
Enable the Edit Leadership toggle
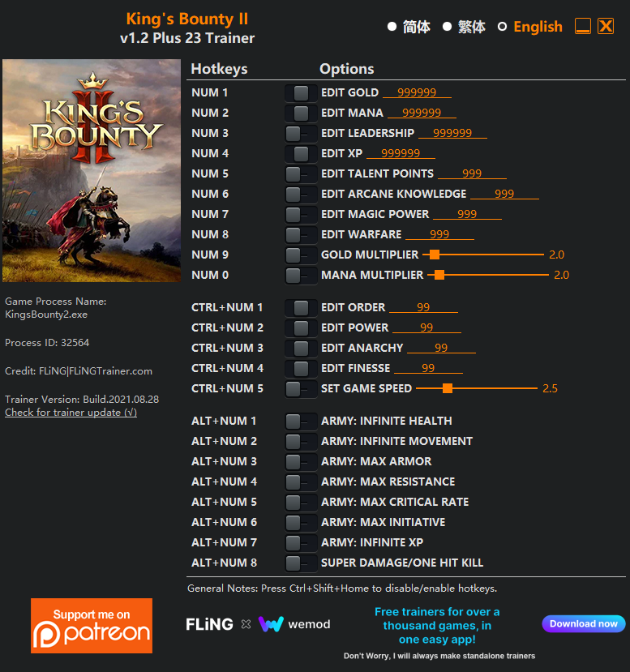(x=301, y=133)
